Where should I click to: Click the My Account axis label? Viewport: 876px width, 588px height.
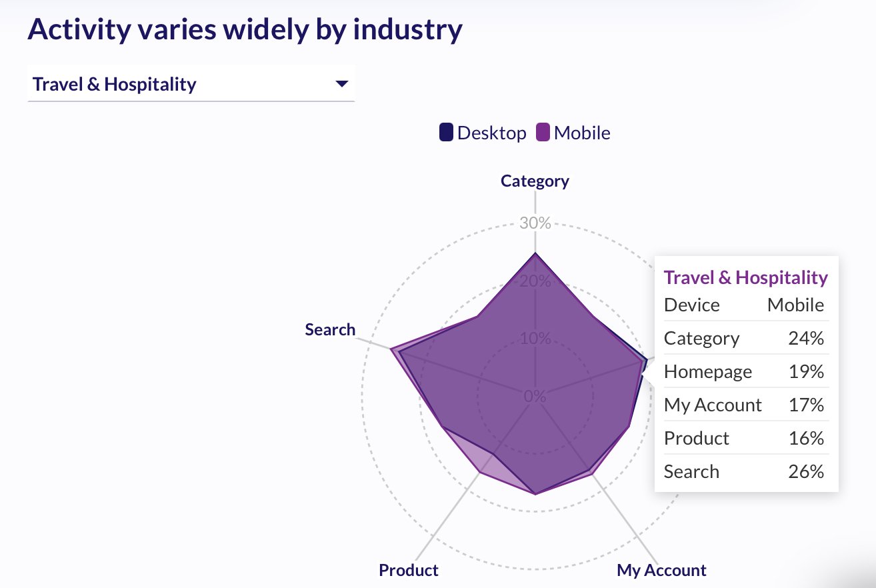(x=661, y=570)
